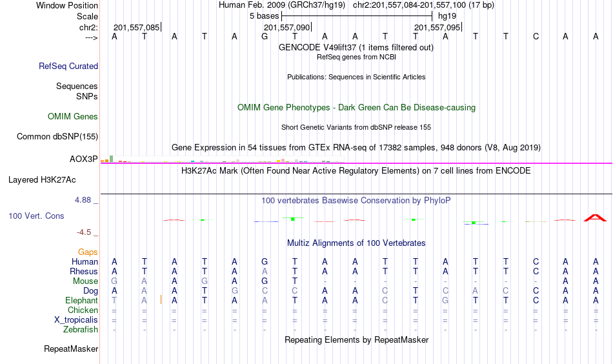613x364 pixels.
Task: Select the Elephant alignment row label
Action: point(82,300)
